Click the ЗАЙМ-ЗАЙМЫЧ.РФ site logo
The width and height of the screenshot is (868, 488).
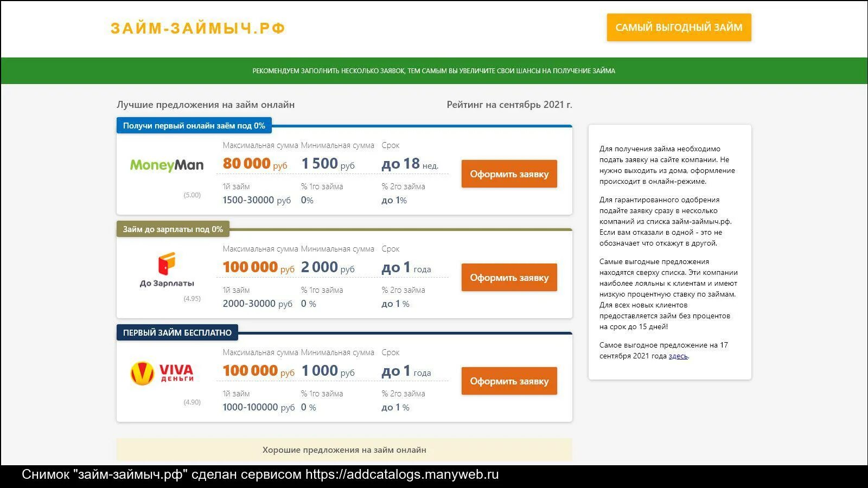pos(198,28)
